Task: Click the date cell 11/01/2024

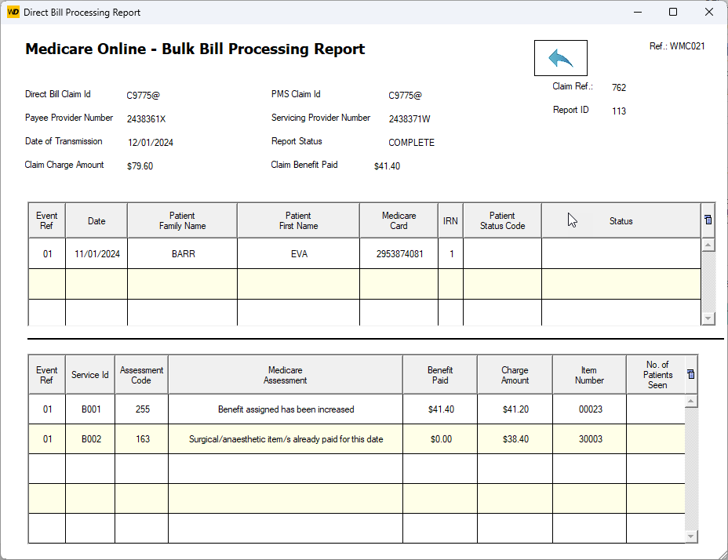Action: [x=96, y=254]
